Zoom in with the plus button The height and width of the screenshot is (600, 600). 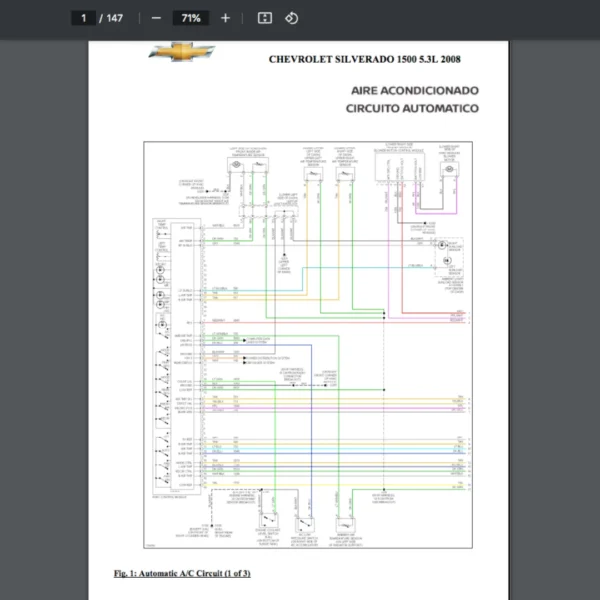click(225, 18)
